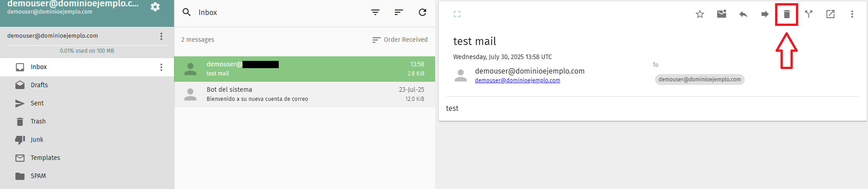
Task: Click the recipient address chip
Action: (699, 80)
